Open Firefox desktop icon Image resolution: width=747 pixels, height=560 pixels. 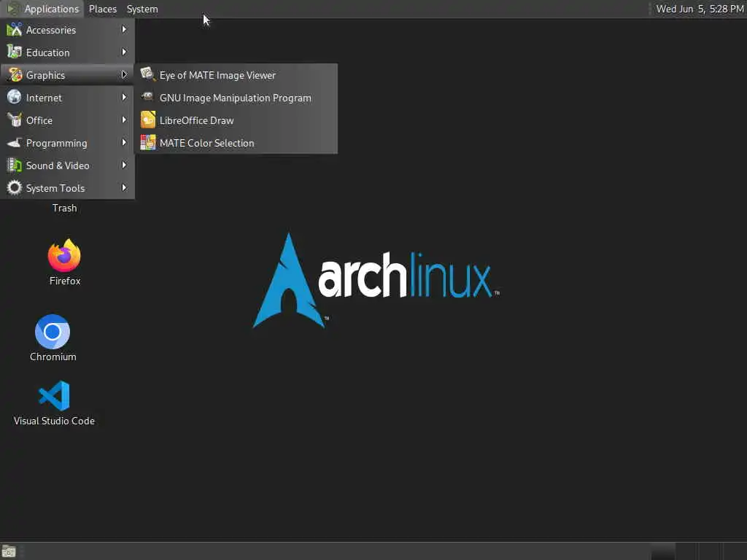(x=64, y=256)
